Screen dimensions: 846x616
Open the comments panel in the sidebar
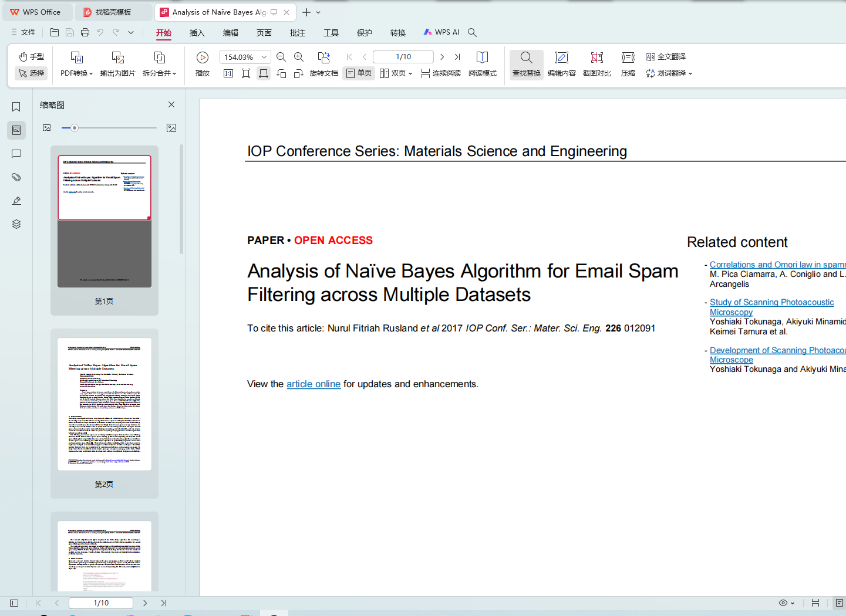coord(16,154)
